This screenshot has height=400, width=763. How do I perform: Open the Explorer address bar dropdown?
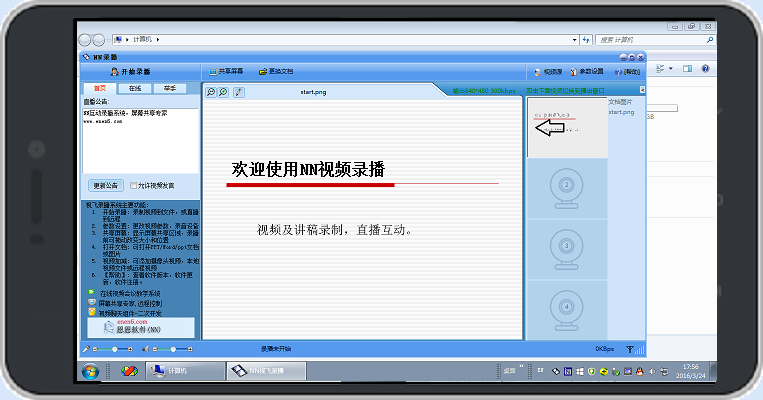(x=575, y=40)
